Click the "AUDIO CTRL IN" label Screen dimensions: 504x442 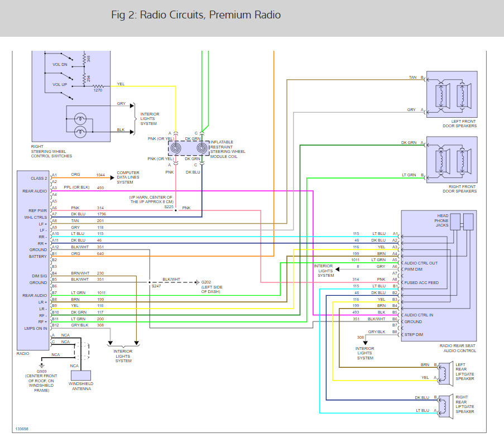coord(419,315)
